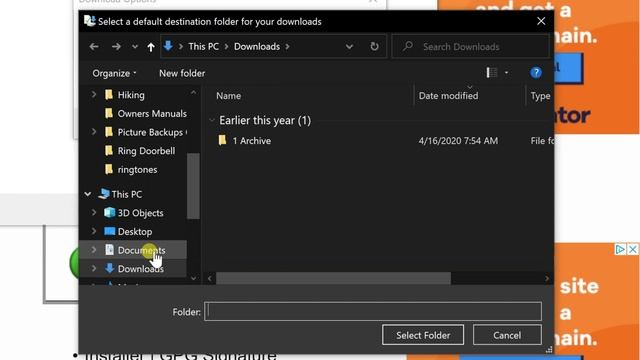Focus the Search Downloads box
Screen dimensions: 640x360
pyautogui.click(x=470, y=47)
